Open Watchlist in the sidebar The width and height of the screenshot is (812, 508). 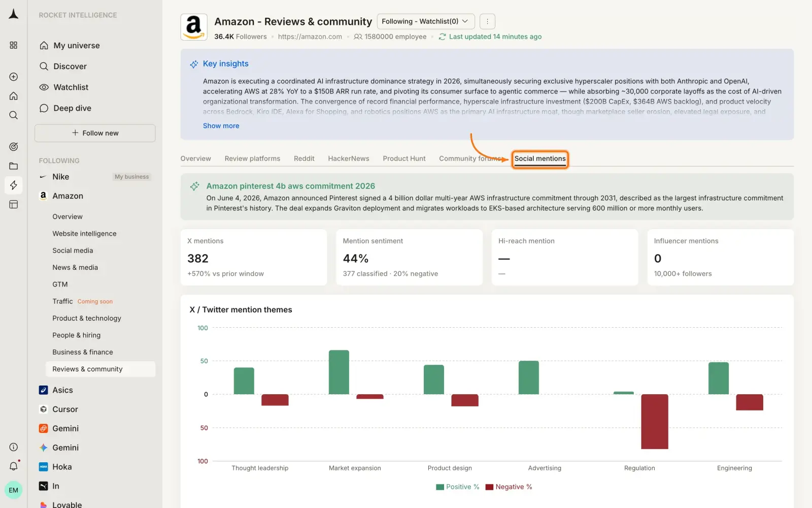(x=71, y=87)
